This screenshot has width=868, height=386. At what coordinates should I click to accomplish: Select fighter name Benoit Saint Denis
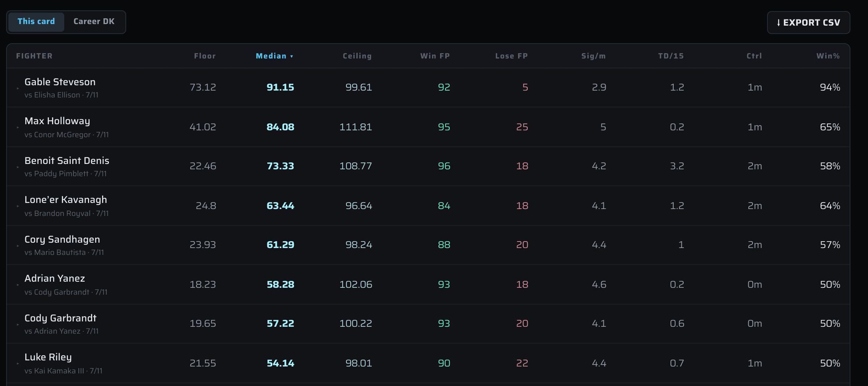tap(67, 161)
